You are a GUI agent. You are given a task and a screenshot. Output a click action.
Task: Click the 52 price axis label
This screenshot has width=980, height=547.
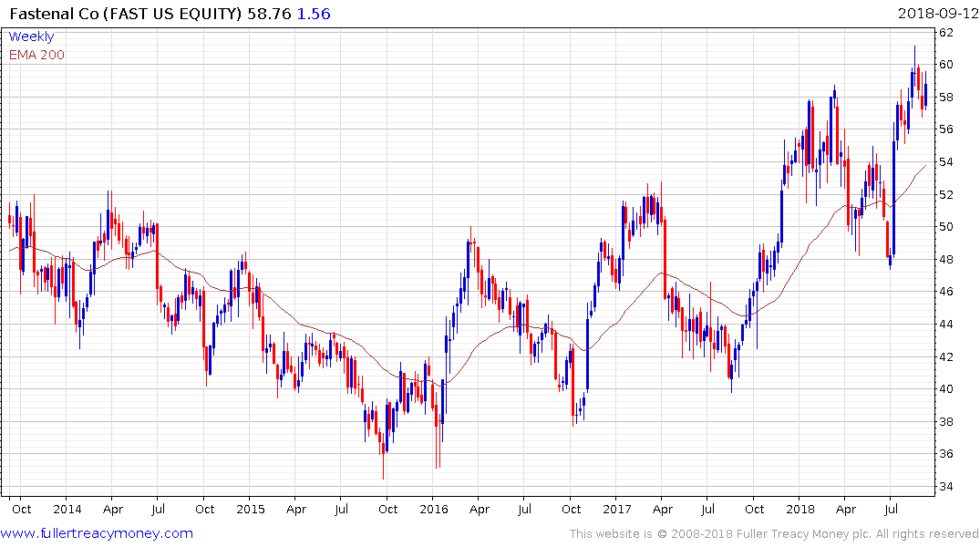click(x=945, y=194)
